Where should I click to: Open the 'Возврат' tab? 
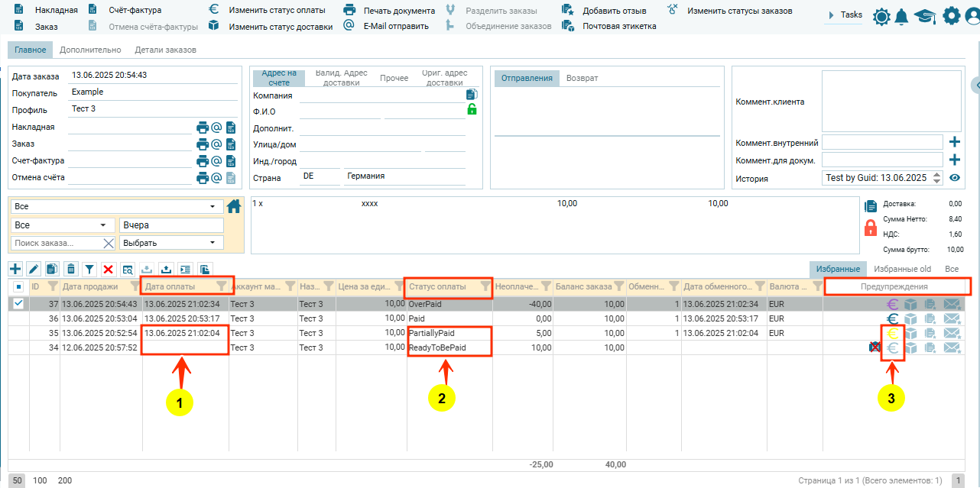coord(582,78)
